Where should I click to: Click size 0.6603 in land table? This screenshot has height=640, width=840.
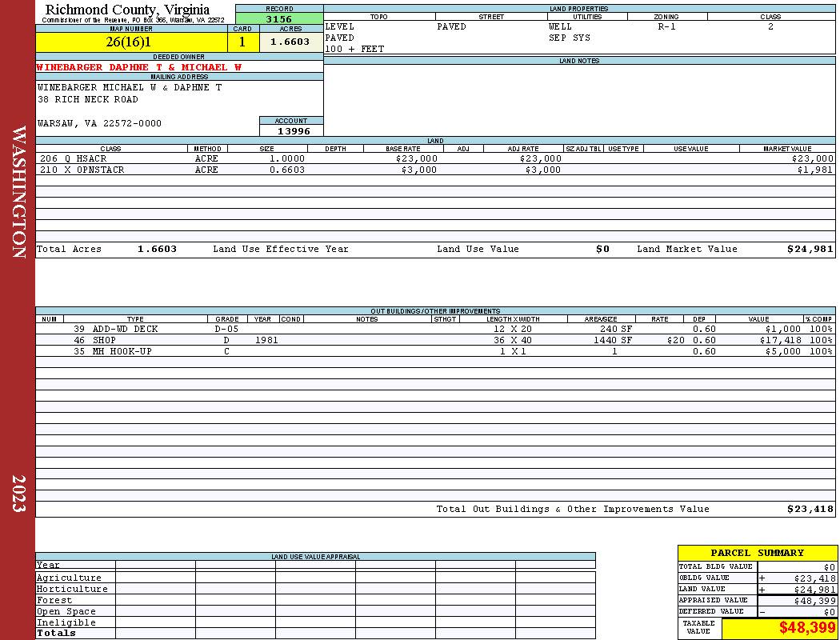287,170
